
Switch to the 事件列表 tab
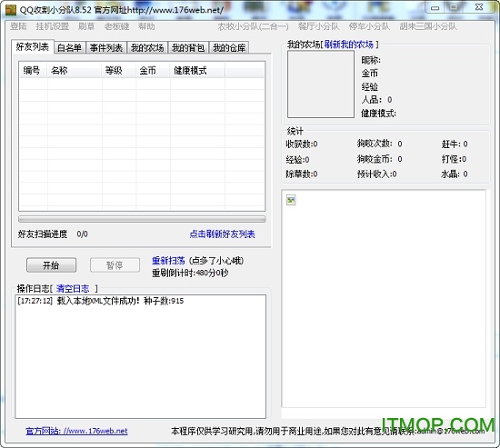[106, 48]
